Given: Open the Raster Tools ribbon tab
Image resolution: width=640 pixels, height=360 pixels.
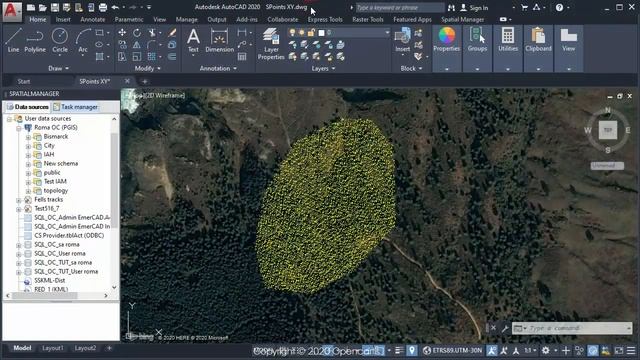Looking at the screenshot, I should pos(368,19).
